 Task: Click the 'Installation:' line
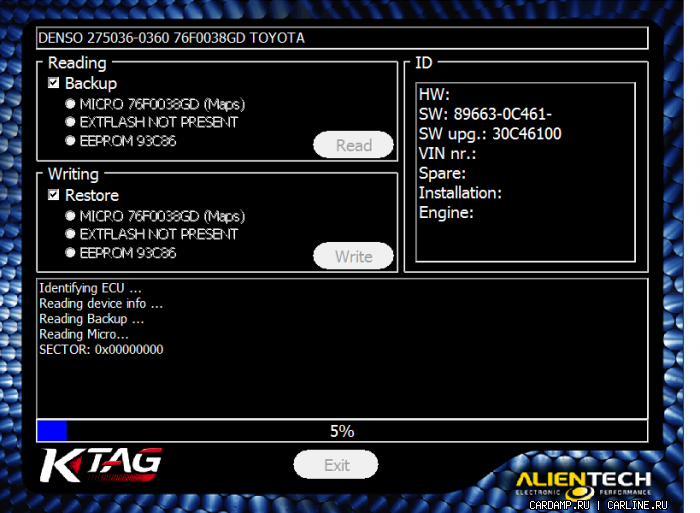pyautogui.click(x=460, y=193)
